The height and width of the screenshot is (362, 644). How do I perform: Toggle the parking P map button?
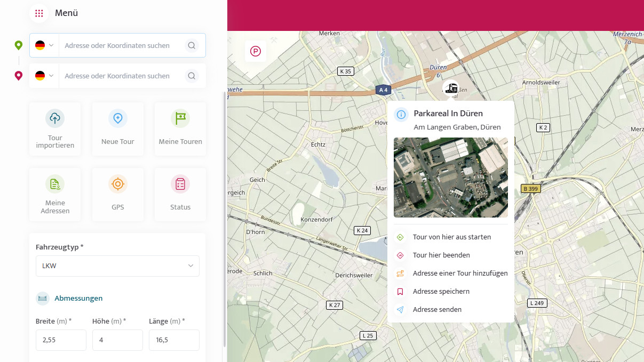pyautogui.click(x=256, y=51)
